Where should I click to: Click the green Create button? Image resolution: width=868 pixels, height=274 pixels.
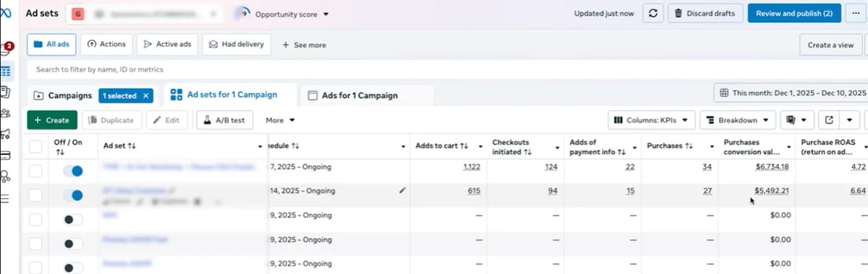(x=52, y=120)
